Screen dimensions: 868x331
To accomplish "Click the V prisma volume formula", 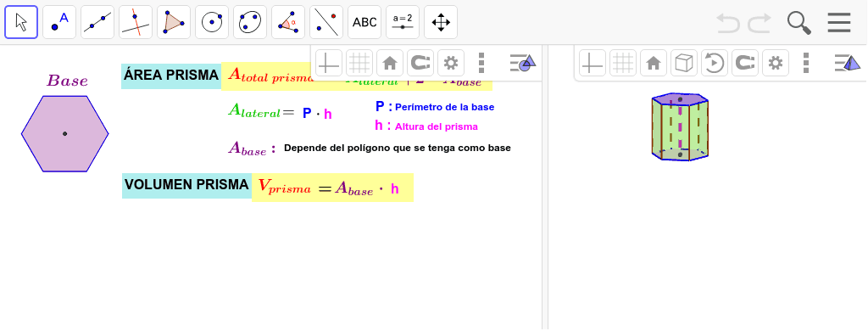I will point(332,188).
